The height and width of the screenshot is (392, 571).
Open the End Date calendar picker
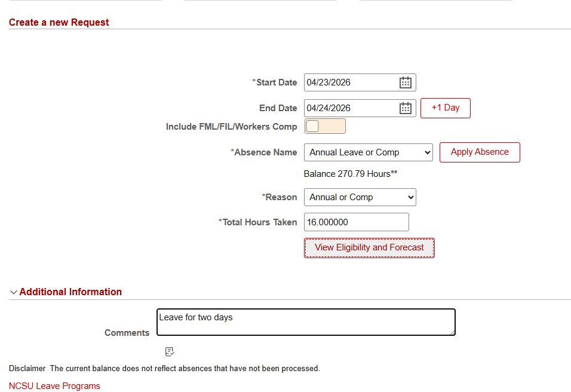click(x=406, y=108)
